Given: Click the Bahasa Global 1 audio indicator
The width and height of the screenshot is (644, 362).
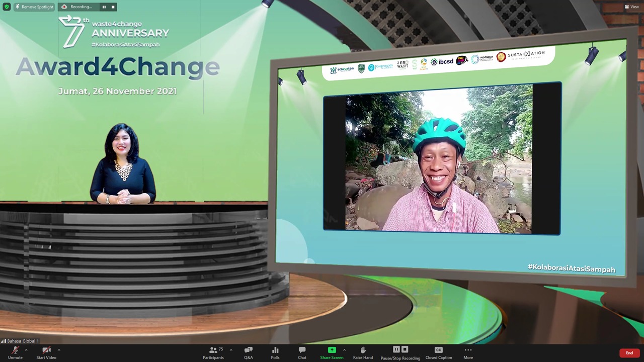Looking at the screenshot, I should click(x=20, y=341).
